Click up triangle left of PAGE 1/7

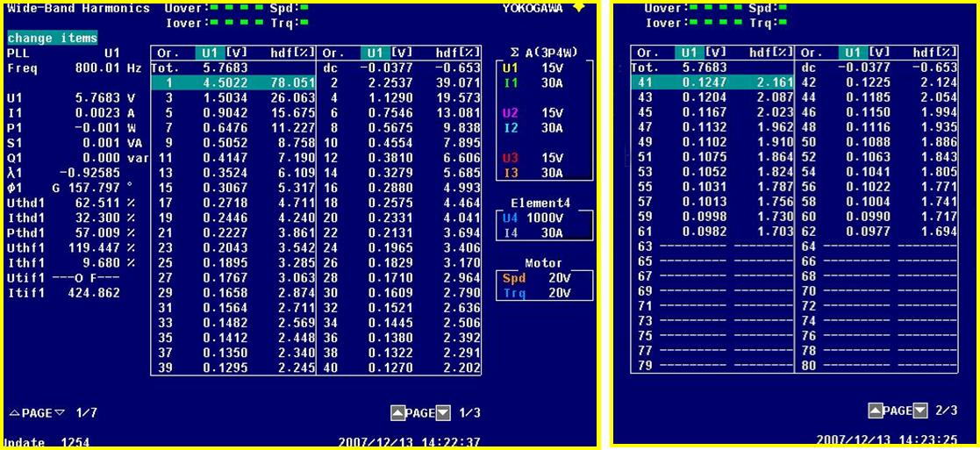coord(14,413)
